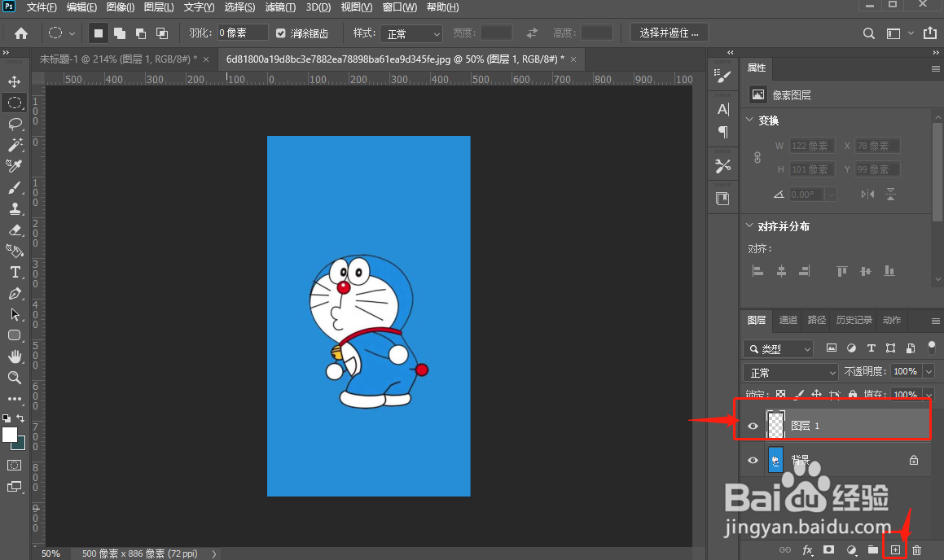Switch to the 历史记录 tab
The height and width of the screenshot is (560, 944).
[x=854, y=319]
